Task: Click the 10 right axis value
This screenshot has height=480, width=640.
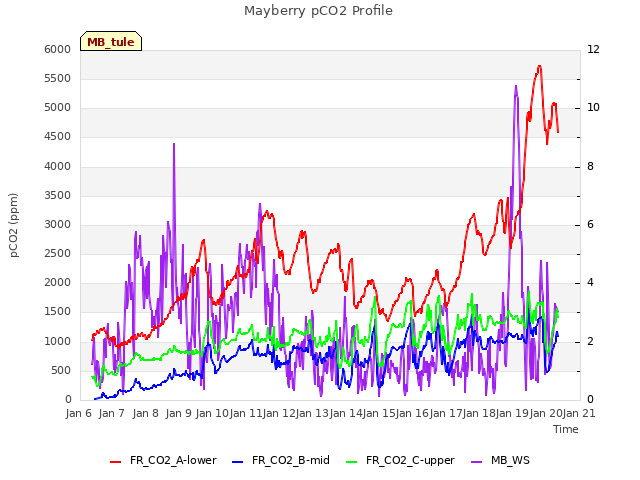Action: pos(593,108)
